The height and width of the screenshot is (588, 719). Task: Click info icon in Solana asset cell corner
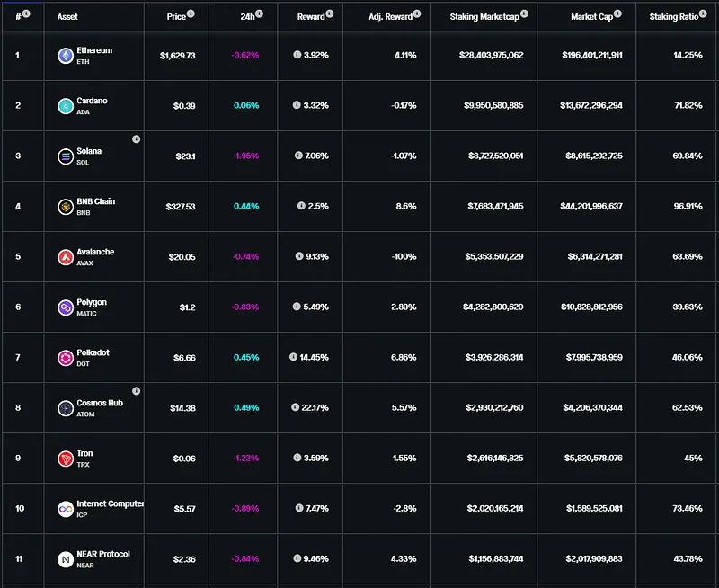click(x=137, y=139)
